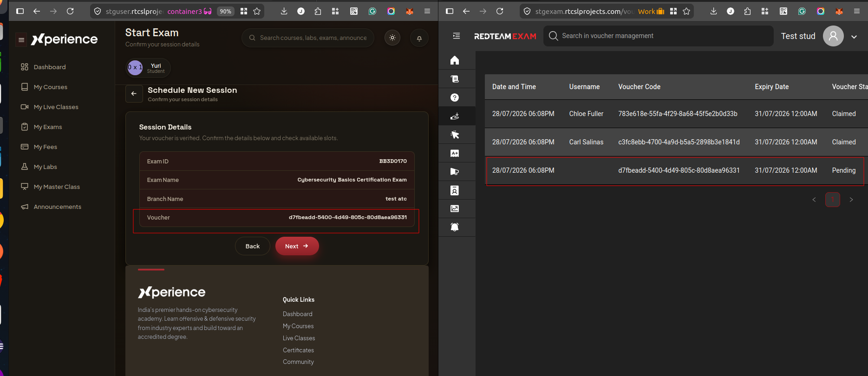Viewport: 868px width, 376px height.
Task: Select the voucher hand-download icon in RedTeam sidebar
Action: 455,116
